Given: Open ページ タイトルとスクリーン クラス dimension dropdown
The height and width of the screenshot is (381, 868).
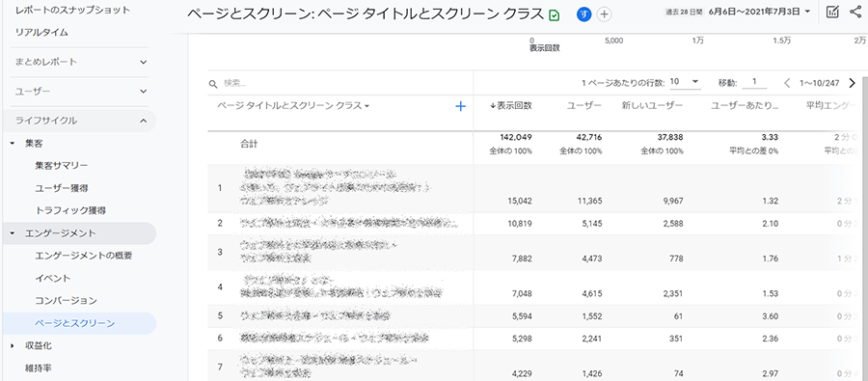Looking at the screenshot, I should coord(293,106).
